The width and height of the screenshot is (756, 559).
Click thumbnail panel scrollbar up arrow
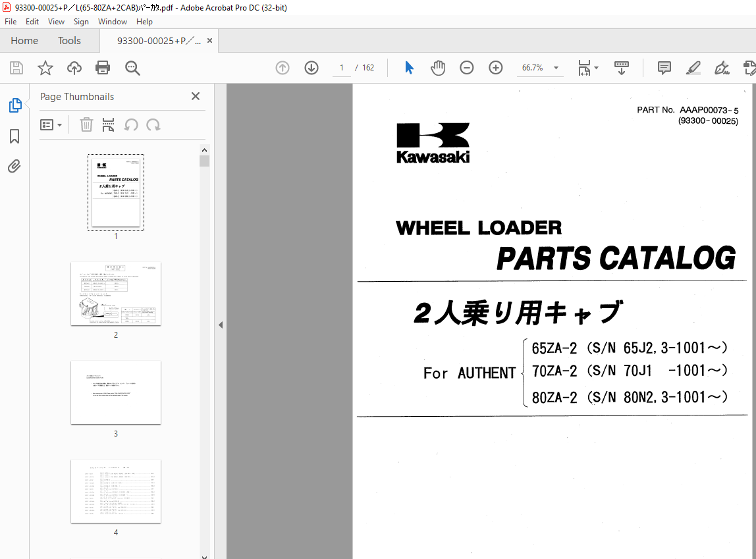tap(204, 150)
